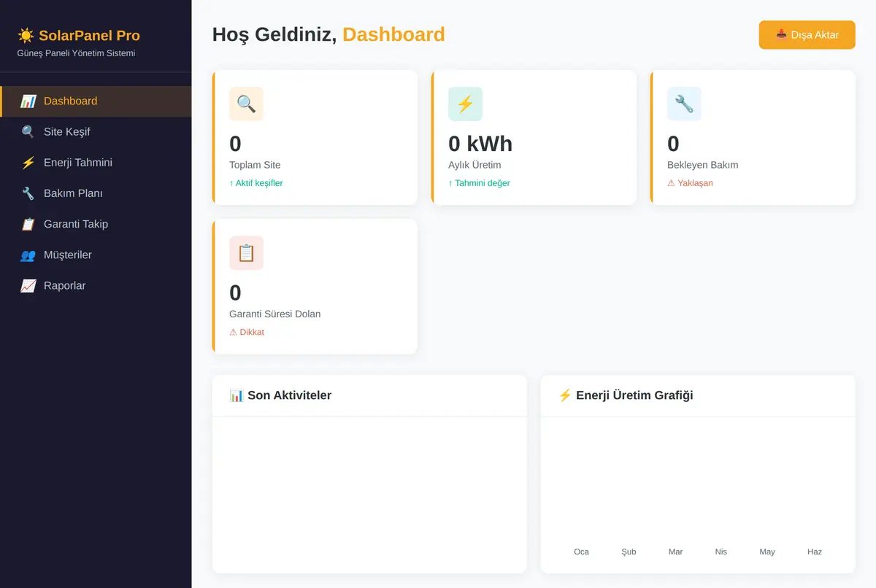Image resolution: width=876 pixels, height=588 pixels.
Task: Click the Dashboard chart icon in sidebar
Action: (28, 101)
